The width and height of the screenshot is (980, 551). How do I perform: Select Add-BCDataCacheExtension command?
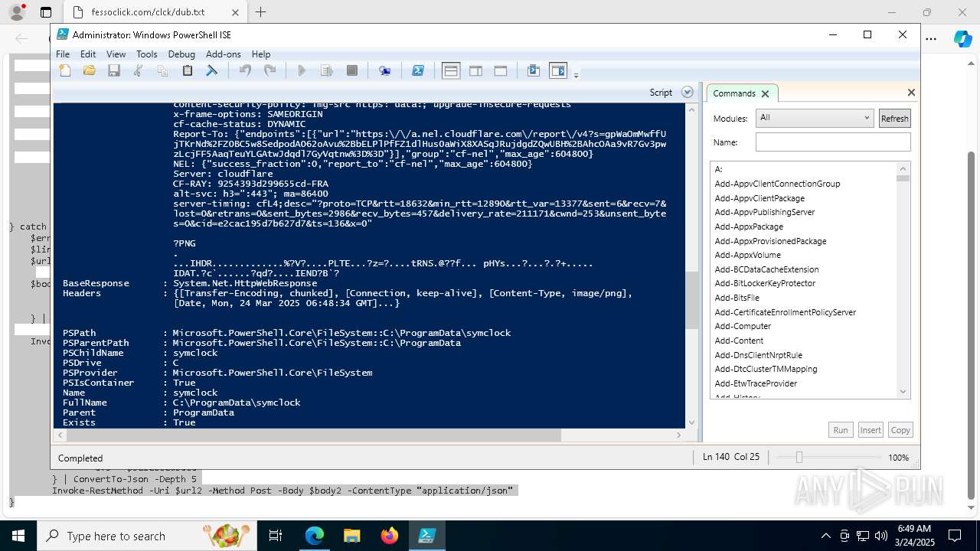click(x=766, y=269)
